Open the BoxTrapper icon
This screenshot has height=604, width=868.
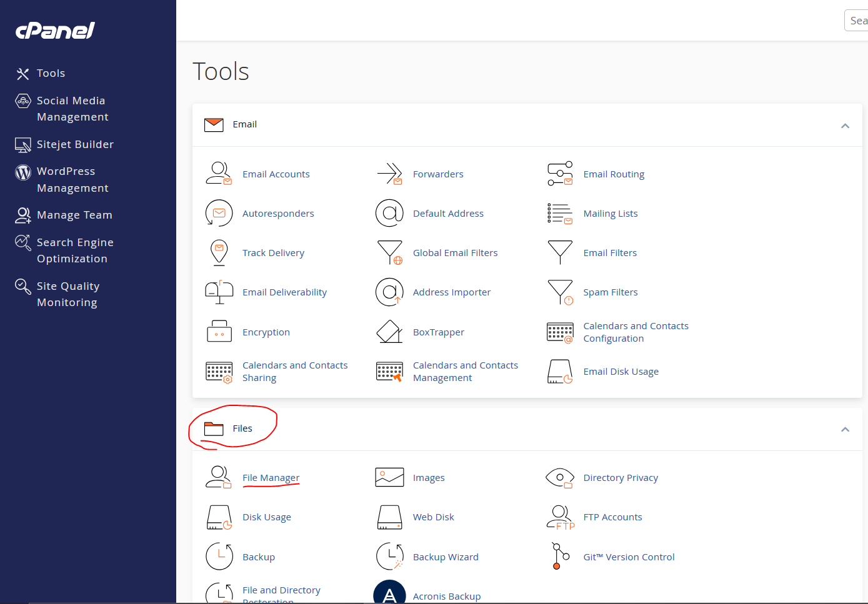pos(389,332)
